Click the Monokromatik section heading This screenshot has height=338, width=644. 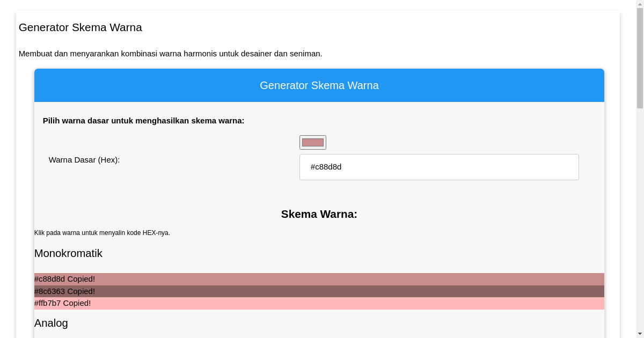tap(68, 253)
